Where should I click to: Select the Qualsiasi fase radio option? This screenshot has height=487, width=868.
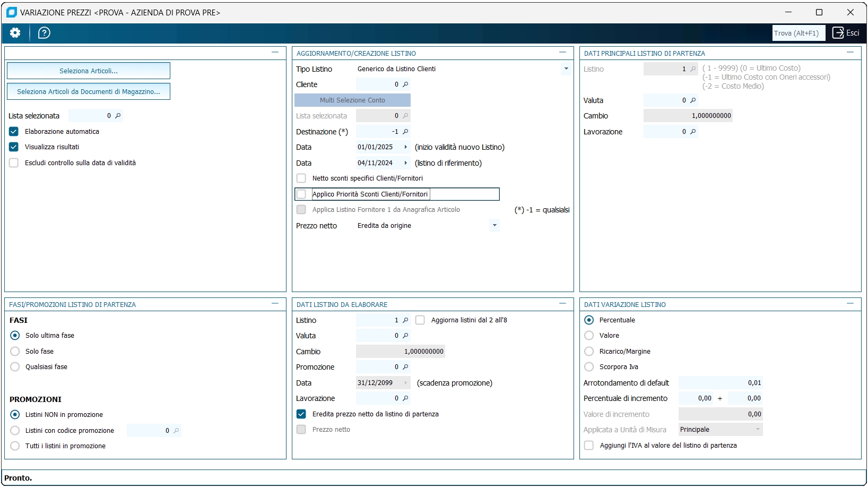click(15, 367)
